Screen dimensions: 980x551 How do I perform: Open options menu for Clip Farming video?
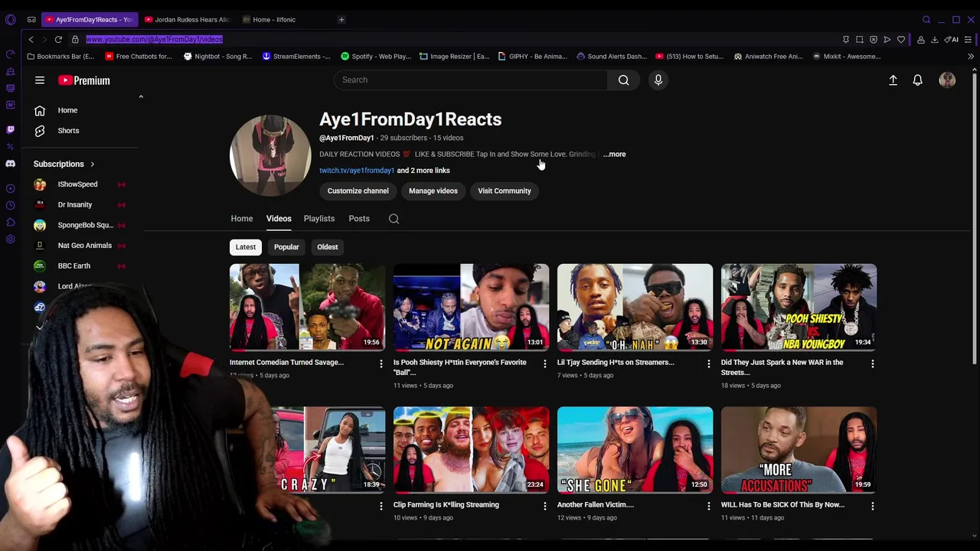(x=544, y=506)
